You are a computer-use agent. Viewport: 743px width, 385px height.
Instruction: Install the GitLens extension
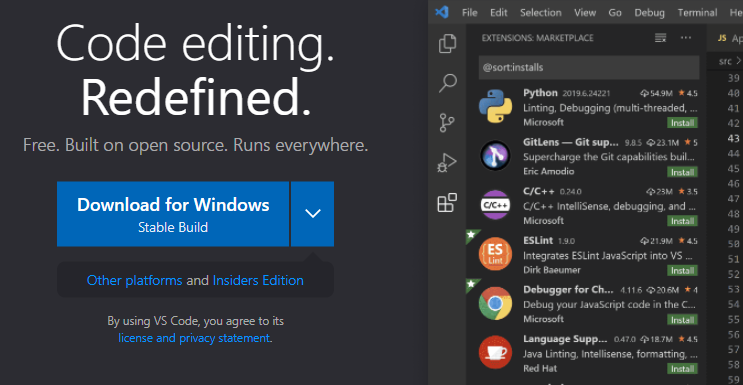pyautogui.click(x=682, y=172)
